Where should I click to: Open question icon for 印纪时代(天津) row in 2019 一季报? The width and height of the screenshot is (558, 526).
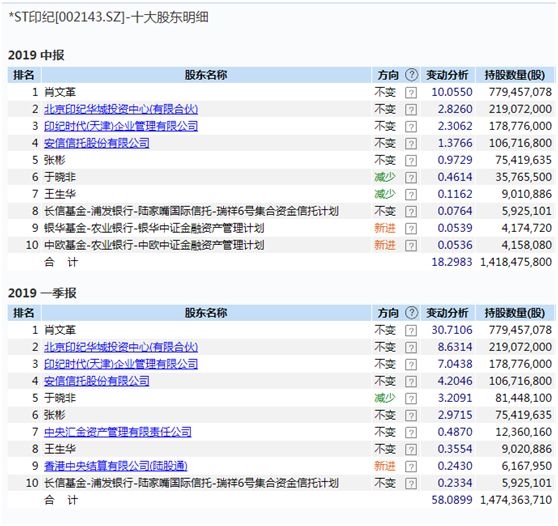tap(411, 364)
